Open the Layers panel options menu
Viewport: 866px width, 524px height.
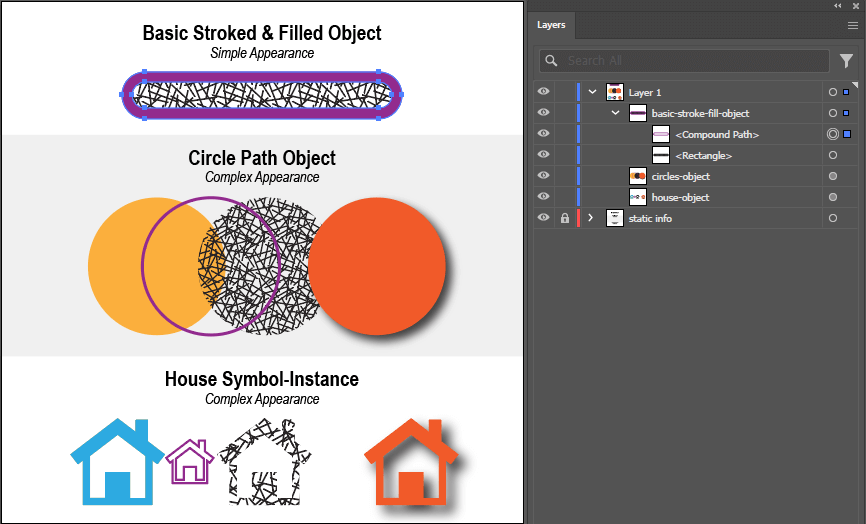pos(852,26)
